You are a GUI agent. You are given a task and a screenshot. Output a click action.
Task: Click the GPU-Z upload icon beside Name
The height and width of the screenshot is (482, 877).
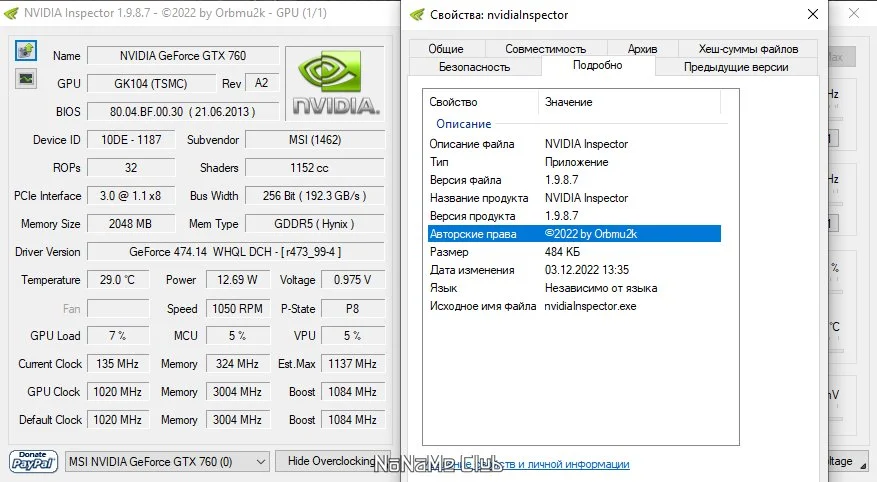pos(26,51)
